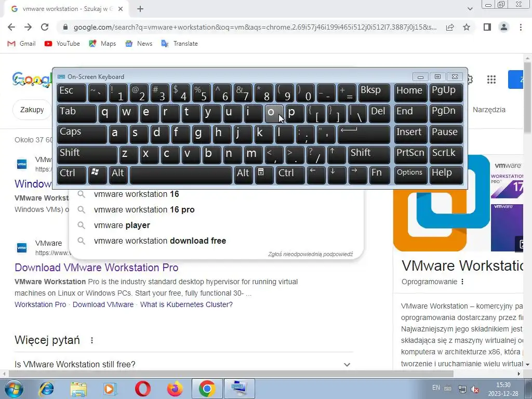
Task: Open the Maps bookmark
Action: [x=102, y=44]
